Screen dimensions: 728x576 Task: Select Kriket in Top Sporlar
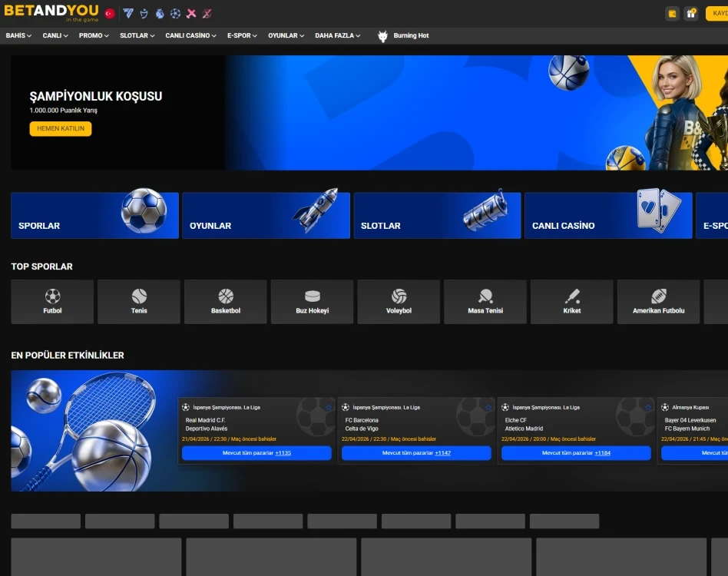pyautogui.click(x=572, y=302)
